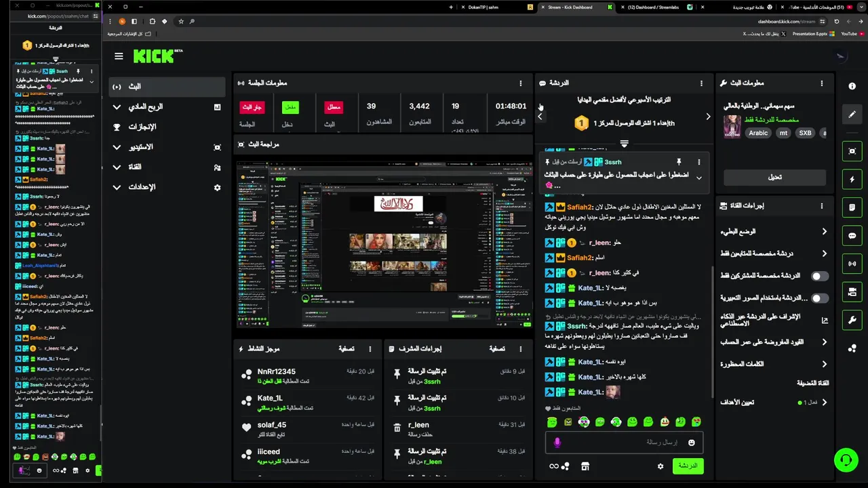Image resolution: width=868 pixels, height=488 pixels.
Task: Click chat panel vertical scrollbar
Action: coord(711,332)
